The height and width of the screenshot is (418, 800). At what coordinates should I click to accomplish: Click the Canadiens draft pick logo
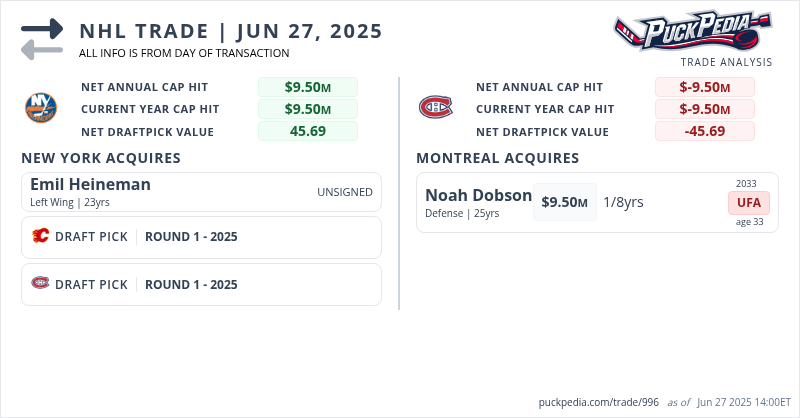pos(41,284)
